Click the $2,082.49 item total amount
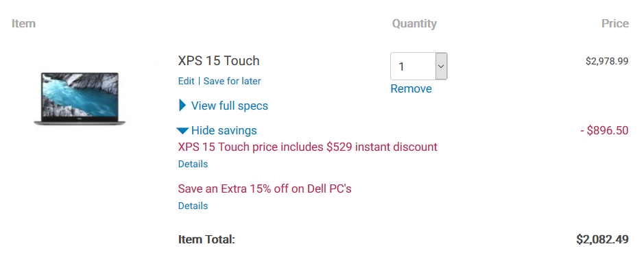The width and height of the screenshot is (644, 279). pos(602,240)
